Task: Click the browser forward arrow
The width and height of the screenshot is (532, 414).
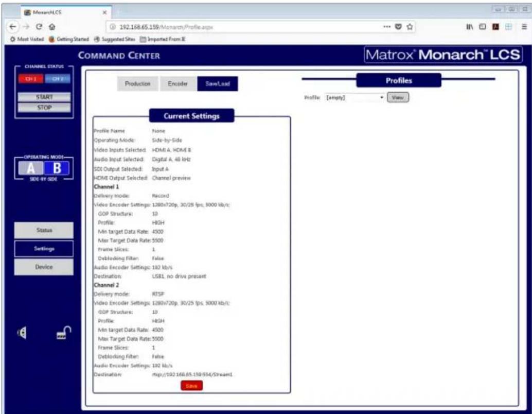Action: 26,26
